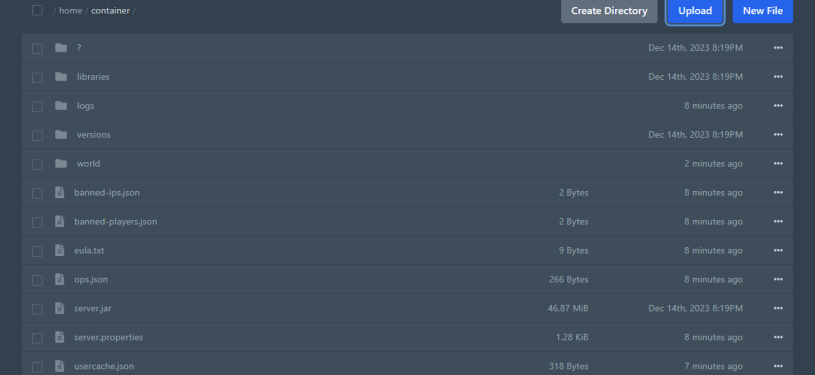Click the file icon beside eula.txt

tap(60, 251)
